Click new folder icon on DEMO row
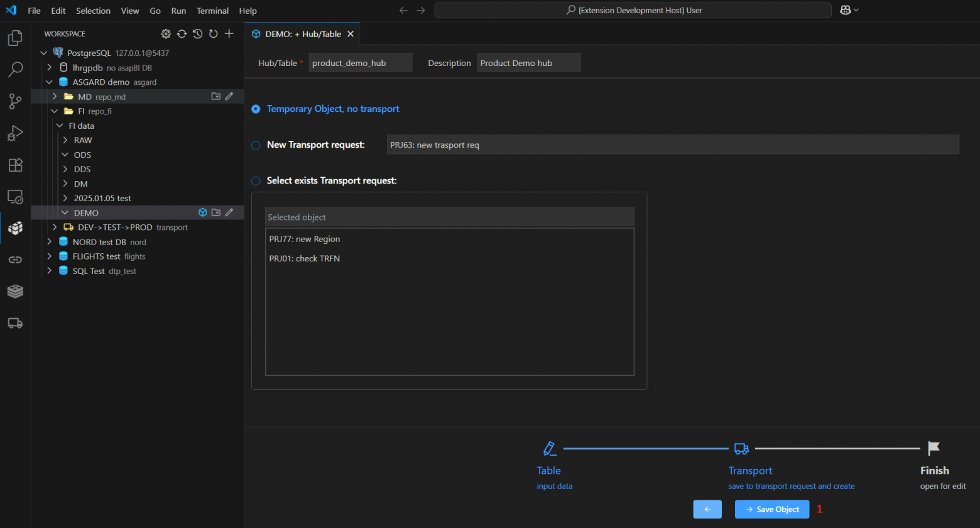The height and width of the screenshot is (528, 980). pyautogui.click(x=216, y=212)
